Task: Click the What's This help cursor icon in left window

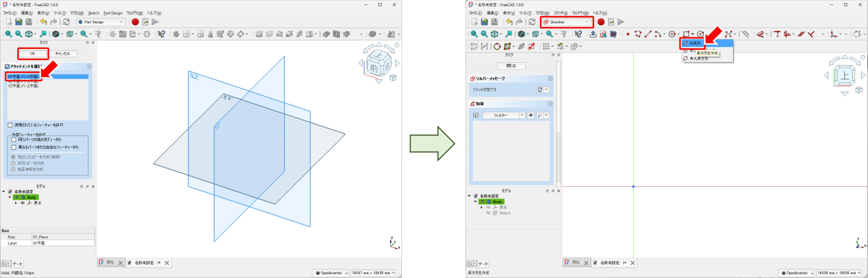Action: (x=162, y=34)
